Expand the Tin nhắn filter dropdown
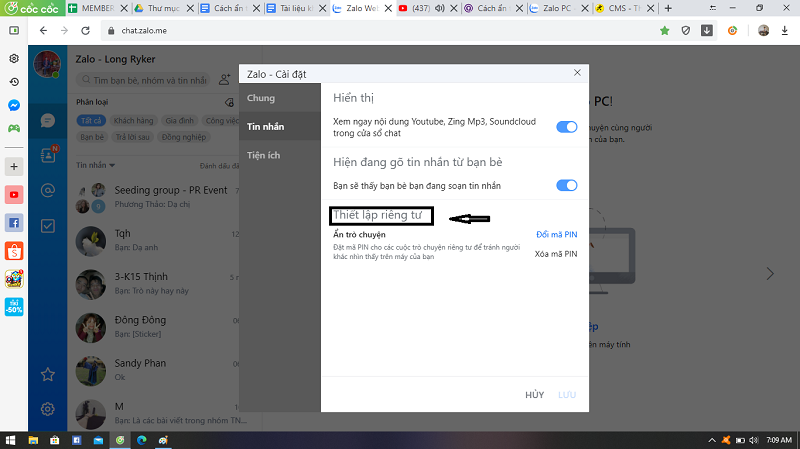This screenshot has height=449, width=800. pyautogui.click(x=95, y=165)
